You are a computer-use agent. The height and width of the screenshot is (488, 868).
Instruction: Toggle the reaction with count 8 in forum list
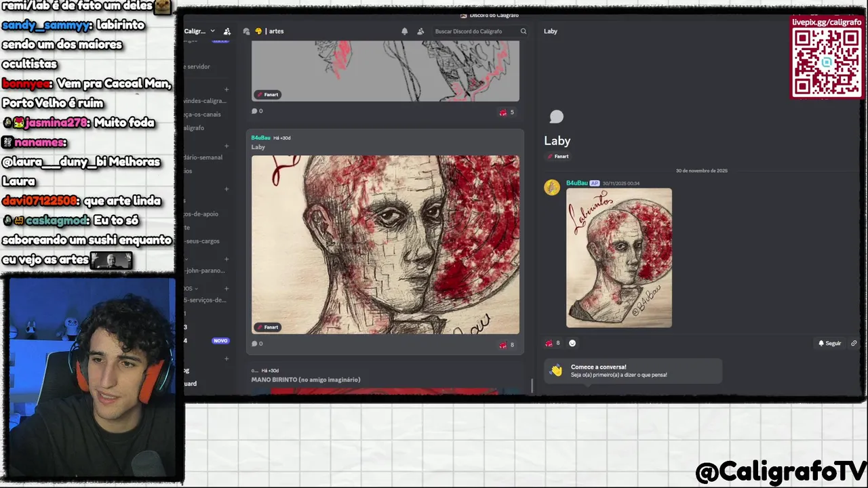[x=507, y=345]
